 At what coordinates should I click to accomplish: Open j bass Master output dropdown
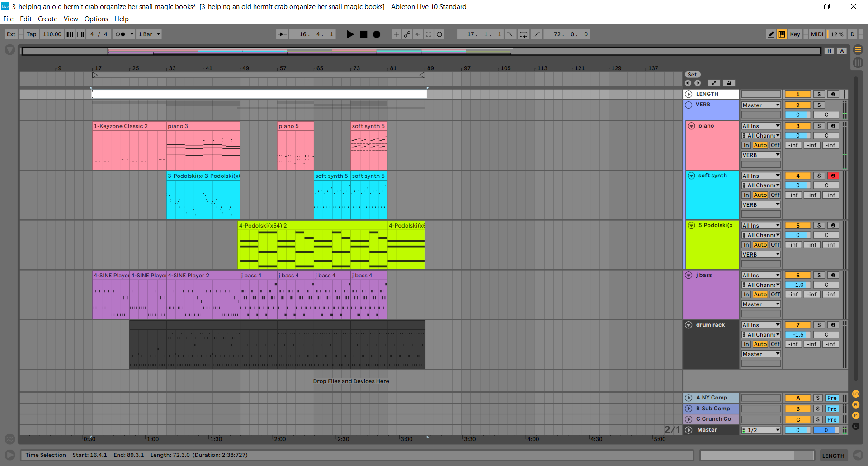tap(761, 304)
